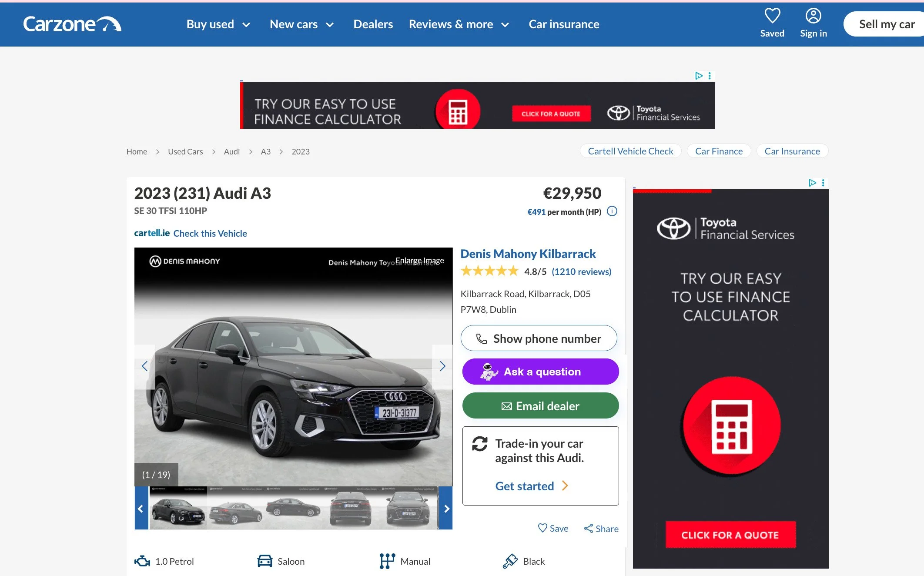The image size is (924, 576).
Task: Click the main Audi A3 photo
Action: (294, 367)
